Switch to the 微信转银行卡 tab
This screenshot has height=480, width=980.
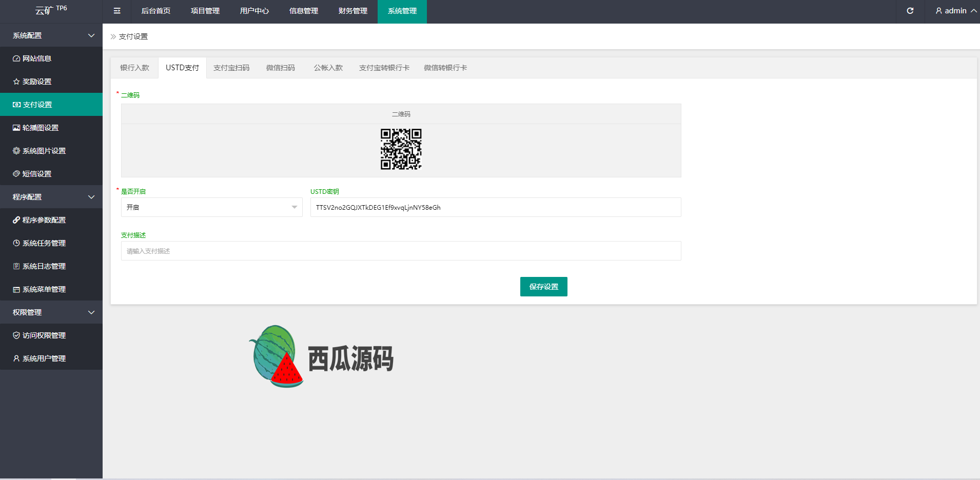coord(445,68)
